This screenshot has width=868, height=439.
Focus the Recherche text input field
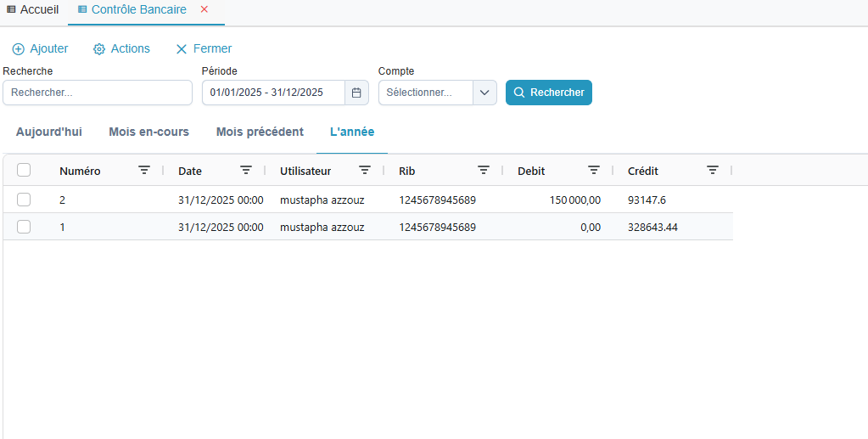[98, 93]
